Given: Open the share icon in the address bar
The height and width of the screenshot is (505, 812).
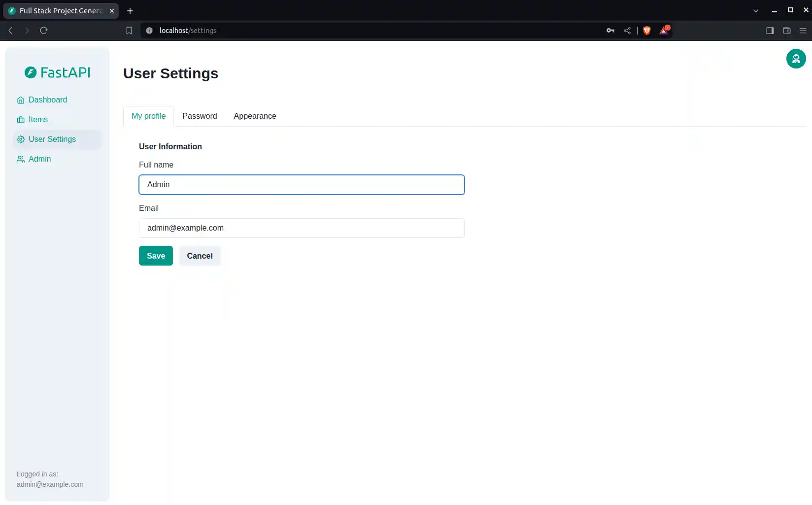Looking at the screenshot, I should coord(627,30).
